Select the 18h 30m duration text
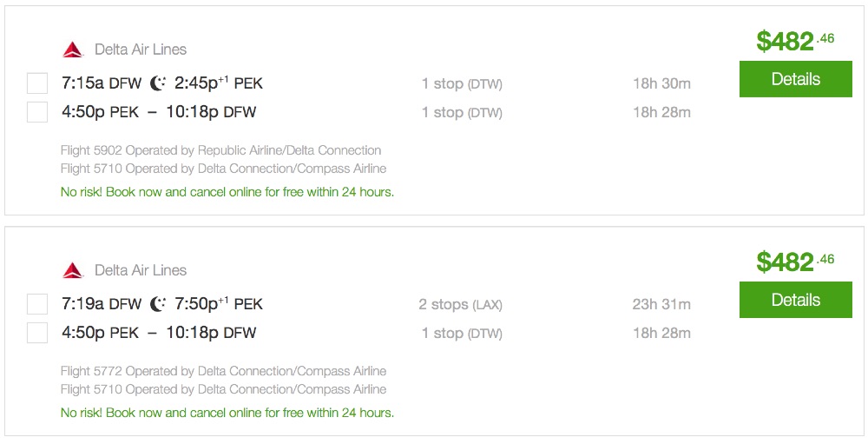868x444 pixels. [x=661, y=83]
